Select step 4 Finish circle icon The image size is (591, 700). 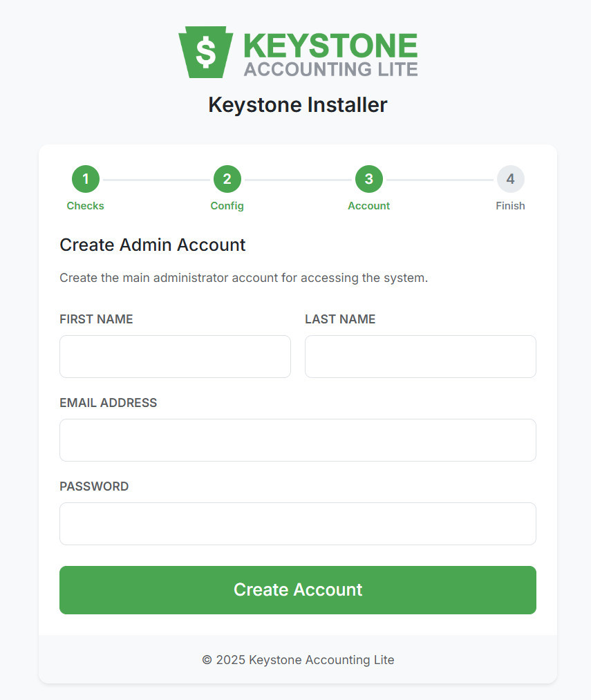(510, 178)
